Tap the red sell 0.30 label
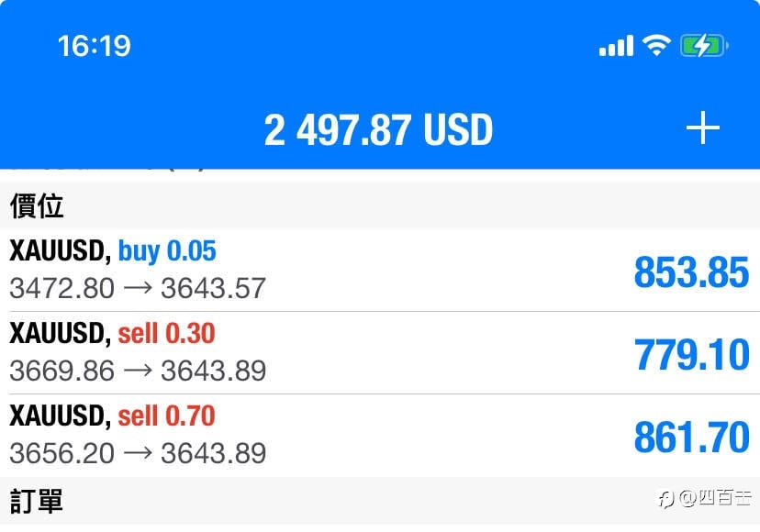 click(x=166, y=333)
